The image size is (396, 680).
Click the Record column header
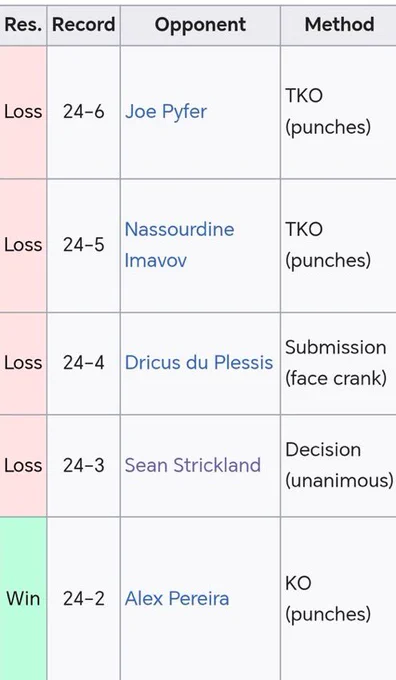pyautogui.click(x=83, y=25)
